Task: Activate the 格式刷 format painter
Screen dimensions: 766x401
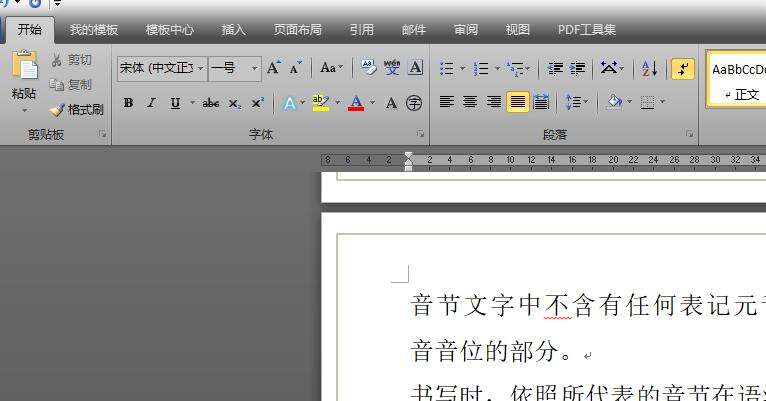Action: click(77, 110)
